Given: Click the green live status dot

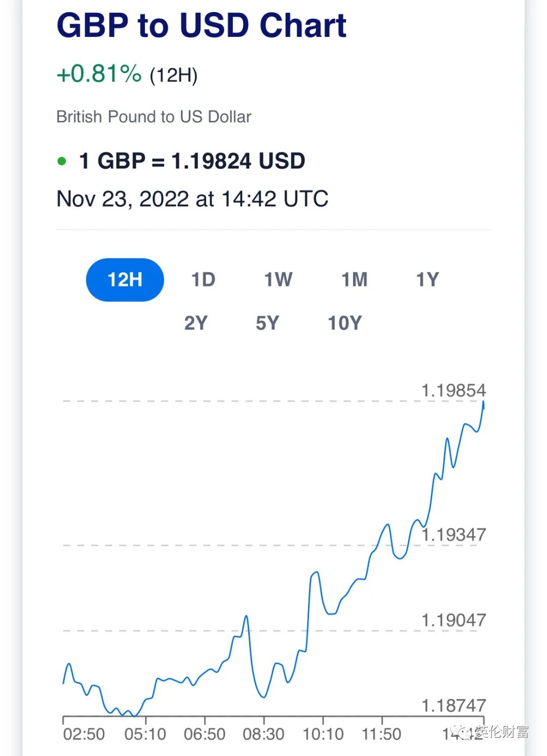Looking at the screenshot, I should [x=62, y=161].
